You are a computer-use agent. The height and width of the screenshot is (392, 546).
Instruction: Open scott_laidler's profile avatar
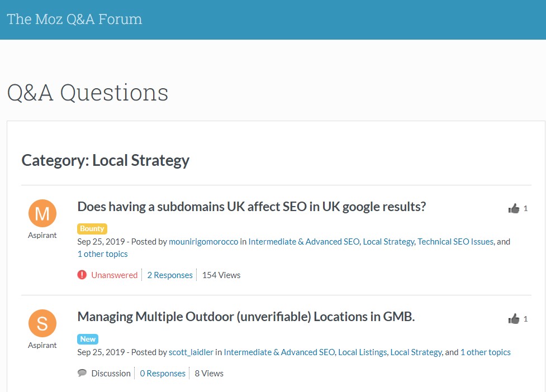(x=42, y=323)
